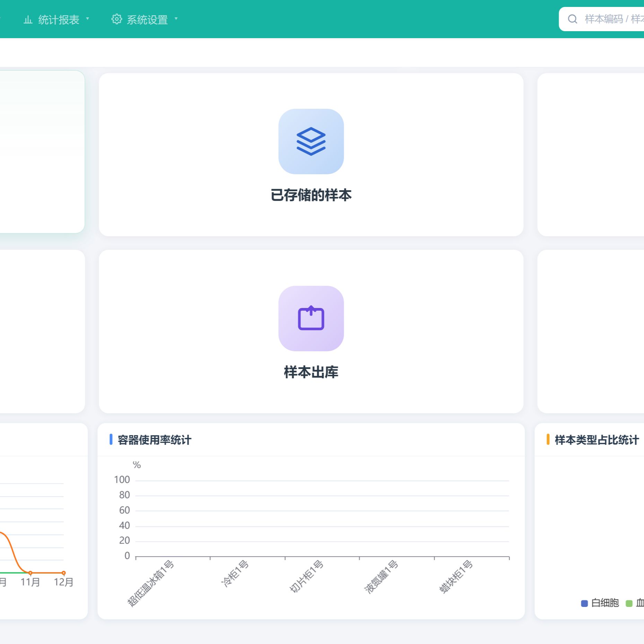Click the 11月 data point on line chart
This screenshot has width=644, height=644.
30,573
